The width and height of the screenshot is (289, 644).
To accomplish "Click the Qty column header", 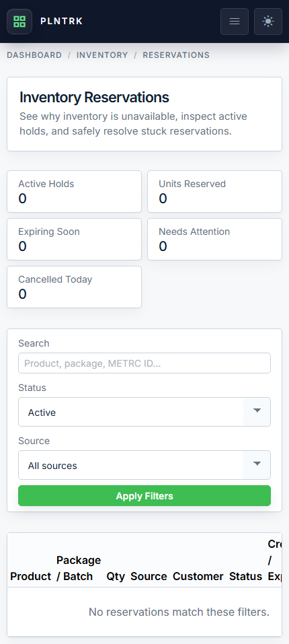I will [116, 576].
